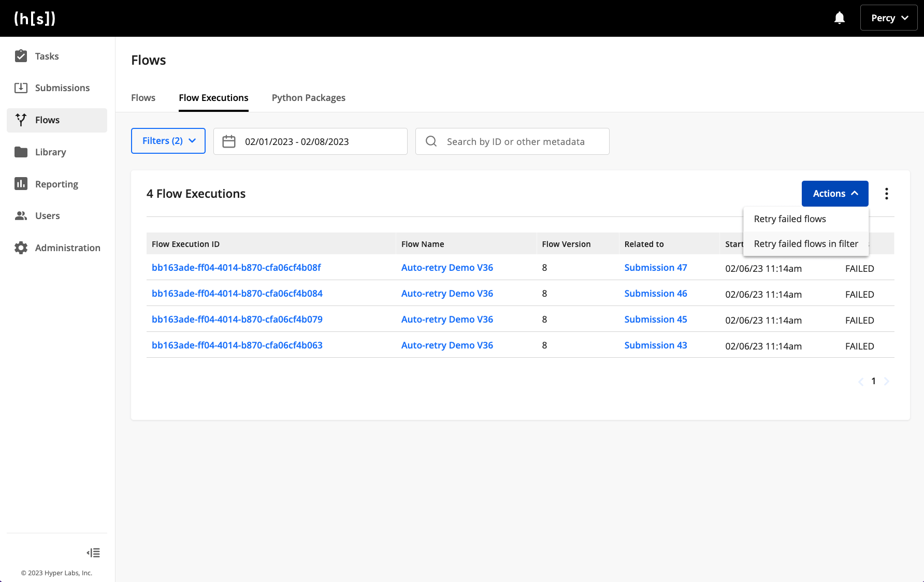
Task: Open execution ID ending cfa06cf4b08f
Action: point(236,268)
